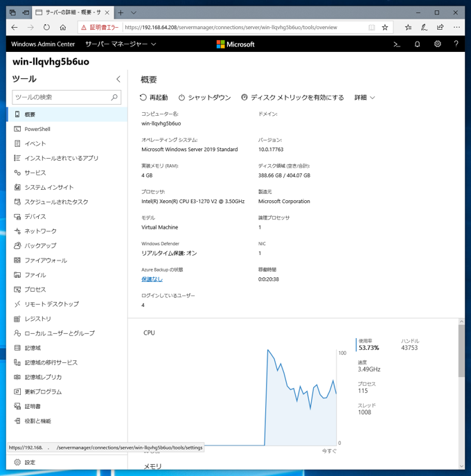471x476 pixels.
Task: Collapse the ツール panel with chevron
Action: click(x=118, y=79)
